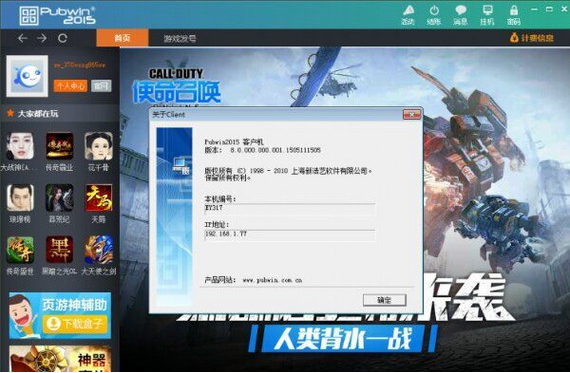The image size is (570, 373).
Task: Minimize the Pubwin window
Action: [x=534, y=9]
